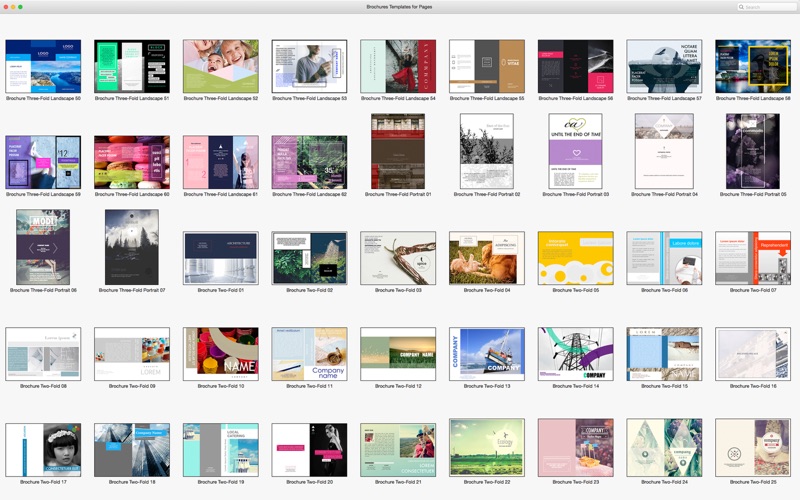Open Brochure Three-Fold Landscape 51 template

pyautogui.click(x=132, y=66)
